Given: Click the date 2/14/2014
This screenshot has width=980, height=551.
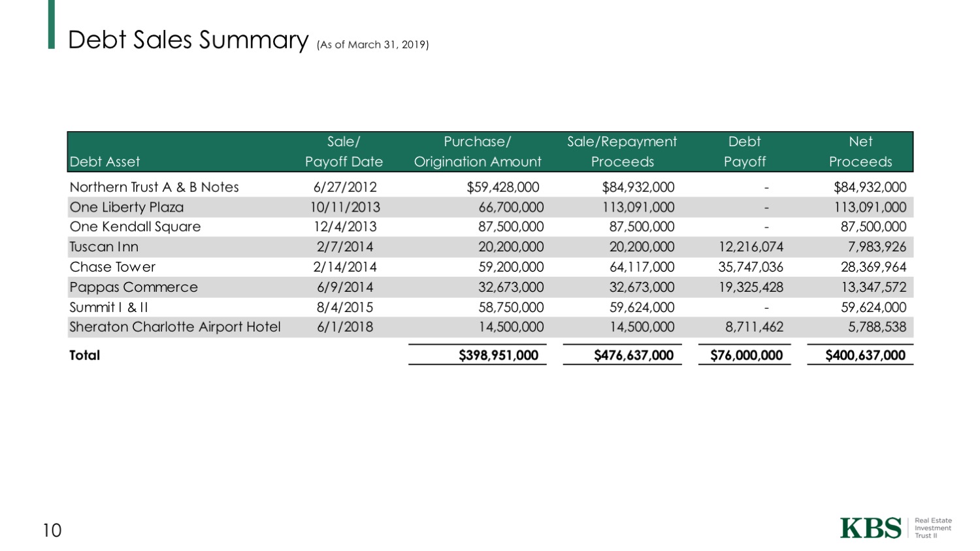Looking at the screenshot, I should [345, 267].
